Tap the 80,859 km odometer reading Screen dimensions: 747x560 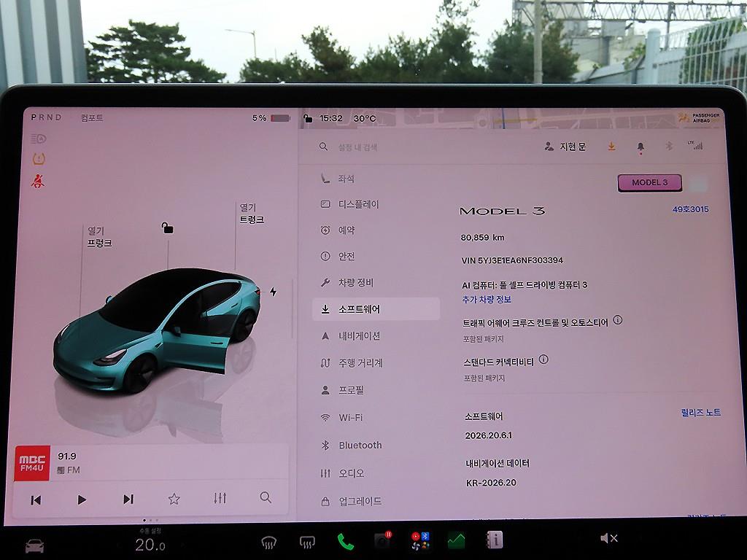click(483, 237)
